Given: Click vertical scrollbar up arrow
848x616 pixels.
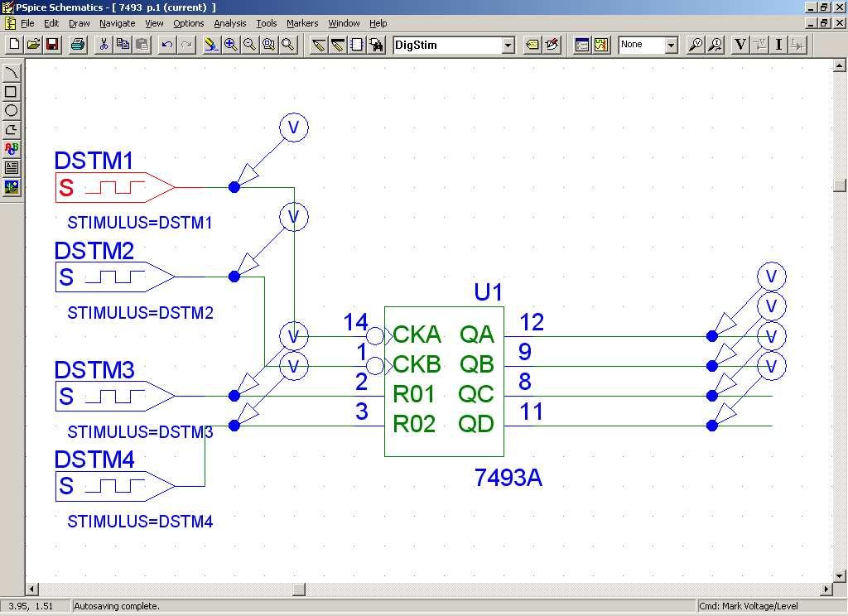Looking at the screenshot, I should point(840,65).
